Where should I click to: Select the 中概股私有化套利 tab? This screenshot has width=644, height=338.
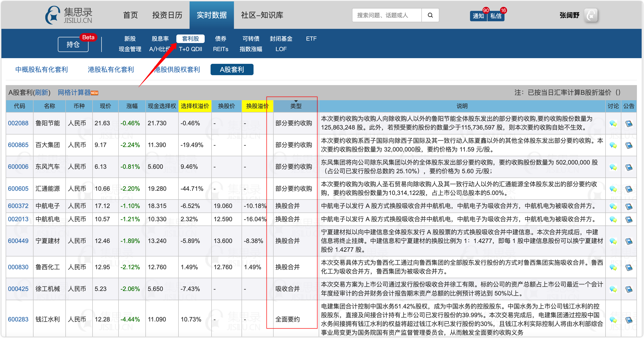coord(42,69)
